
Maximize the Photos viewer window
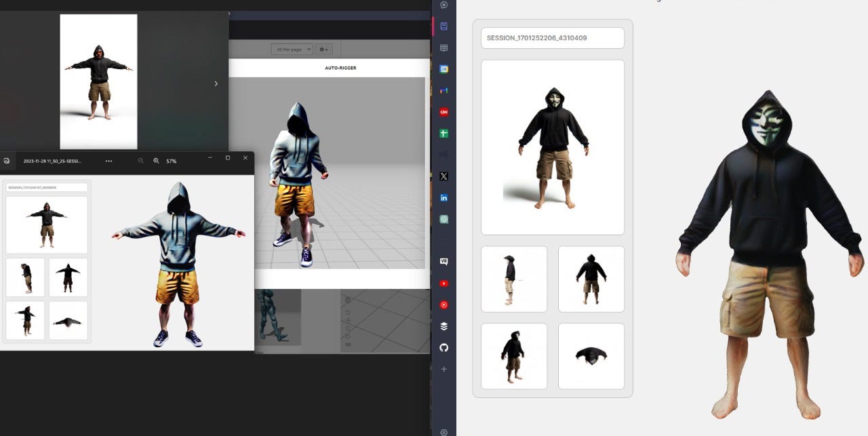[x=227, y=157]
